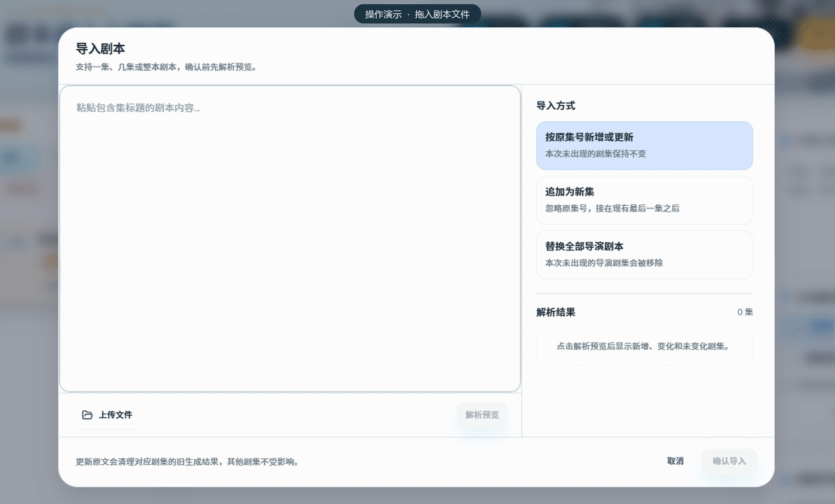Viewport: 835px width, 504px height.
Task: Click the folder icon beside 上传文件
Action: pyautogui.click(x=87, y=414)
